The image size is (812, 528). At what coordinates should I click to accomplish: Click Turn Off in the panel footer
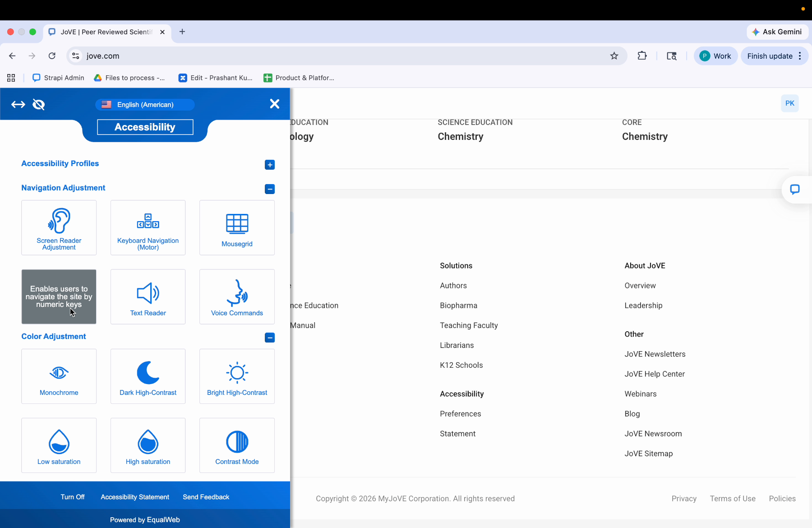coord(73,497)
